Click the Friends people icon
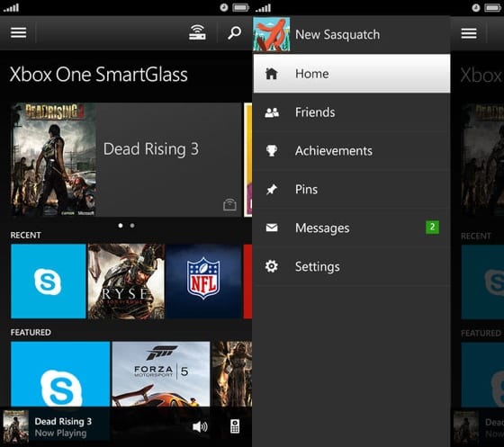This screenshot has width=504, height=447. pos(272,112)
